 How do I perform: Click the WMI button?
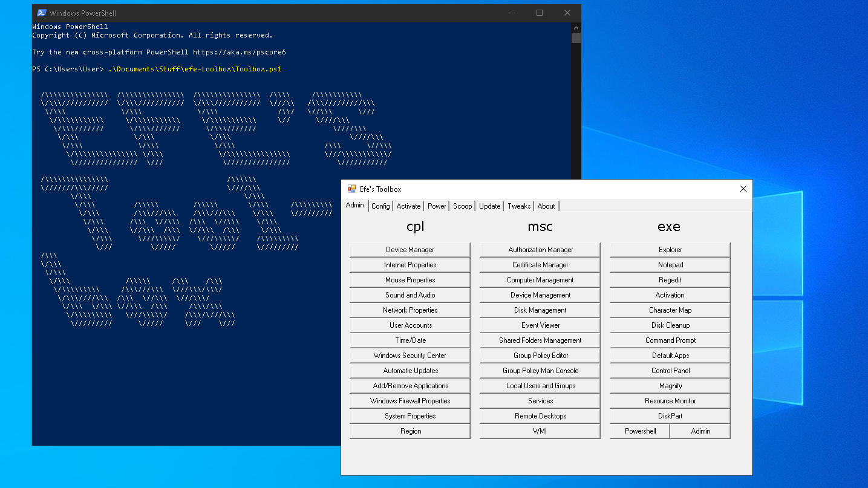tap(540, 431)
